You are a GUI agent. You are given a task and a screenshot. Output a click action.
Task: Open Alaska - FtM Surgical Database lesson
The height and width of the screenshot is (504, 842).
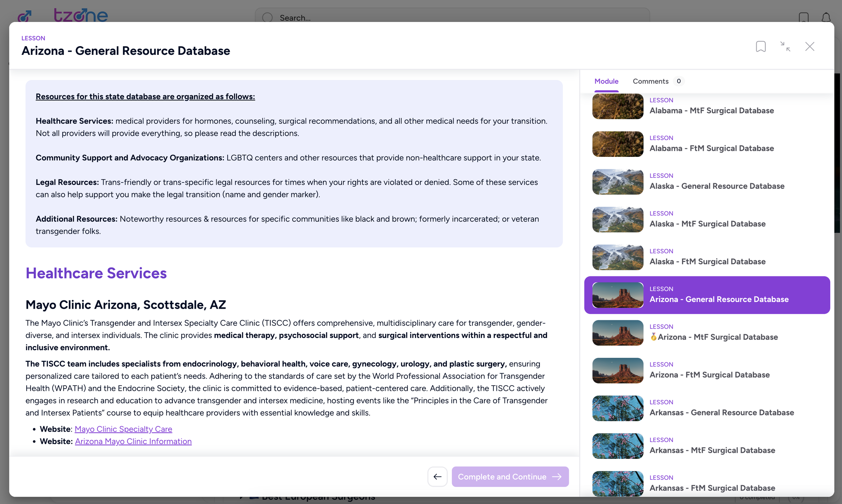click(x=707, y=262)
